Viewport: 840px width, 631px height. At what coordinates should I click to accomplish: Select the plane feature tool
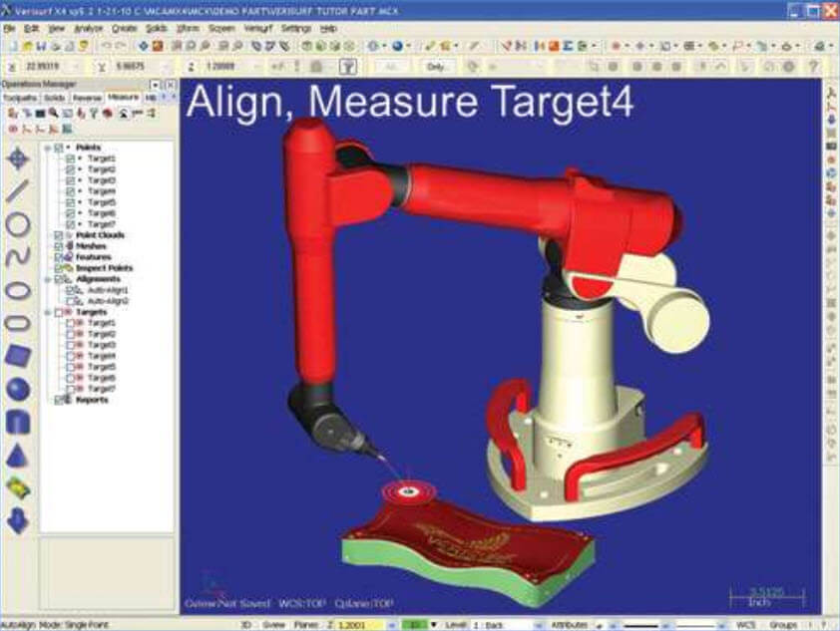(18, 357)
